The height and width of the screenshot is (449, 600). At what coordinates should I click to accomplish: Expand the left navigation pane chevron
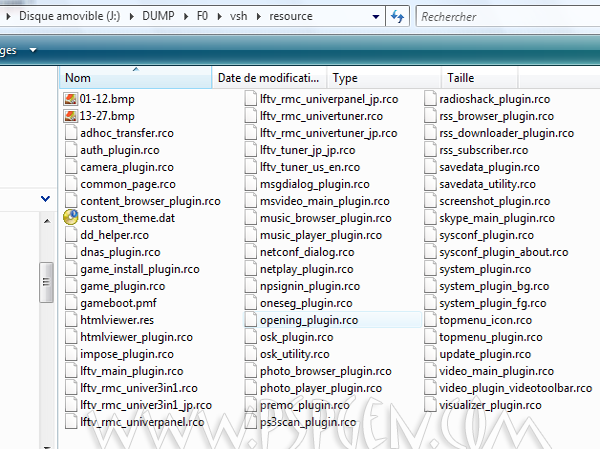[x=45, y=200]
